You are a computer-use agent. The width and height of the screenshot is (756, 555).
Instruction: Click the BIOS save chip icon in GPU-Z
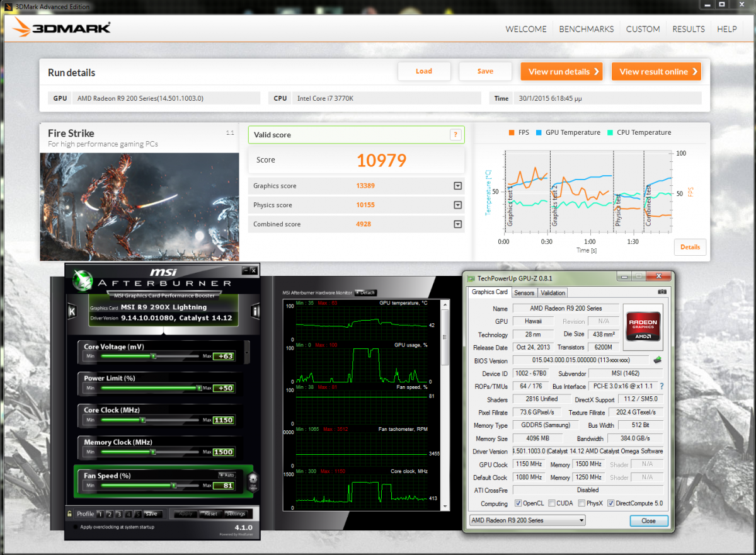tap(657, 360)
